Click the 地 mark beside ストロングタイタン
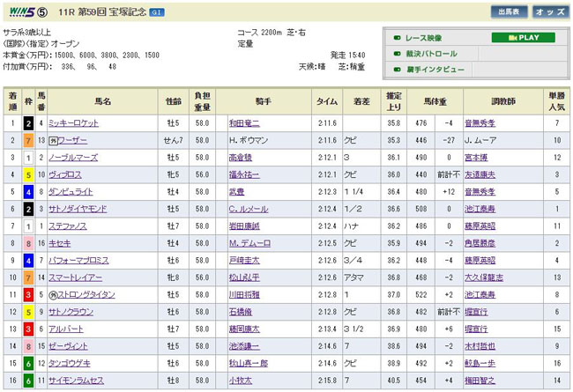The image size is (573, 392). (x=53, y=293)
